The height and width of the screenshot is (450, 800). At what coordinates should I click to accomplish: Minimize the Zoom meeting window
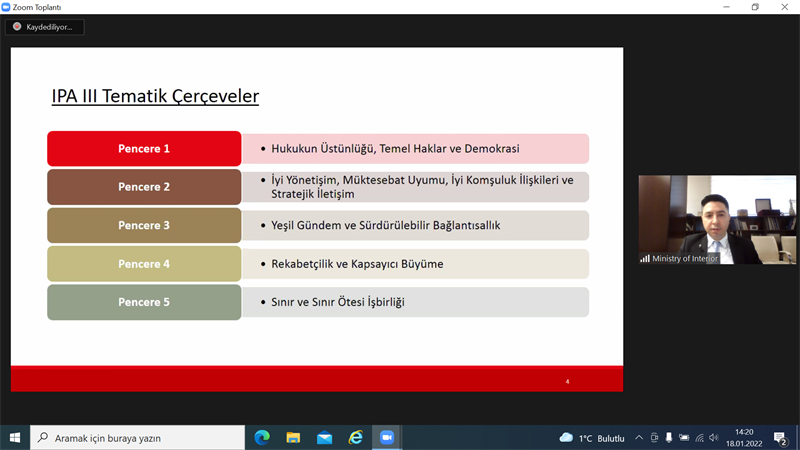click(x=726, y=7)
